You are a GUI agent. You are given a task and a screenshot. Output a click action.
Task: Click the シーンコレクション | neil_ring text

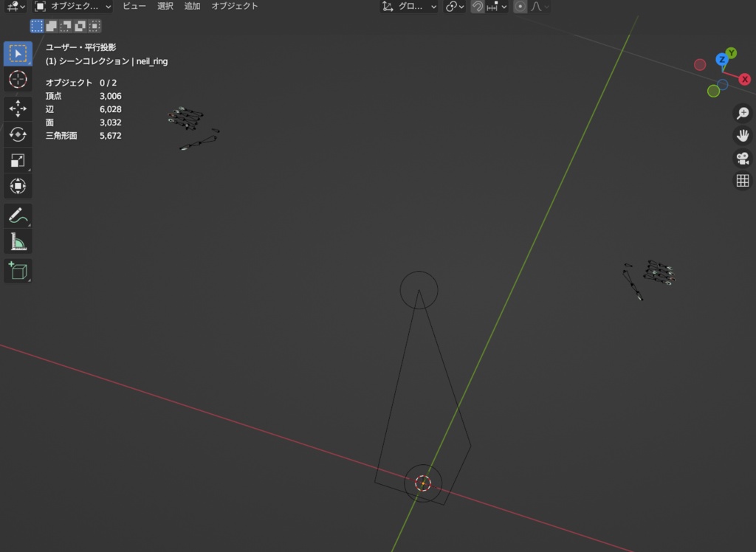tap(113, 61)
